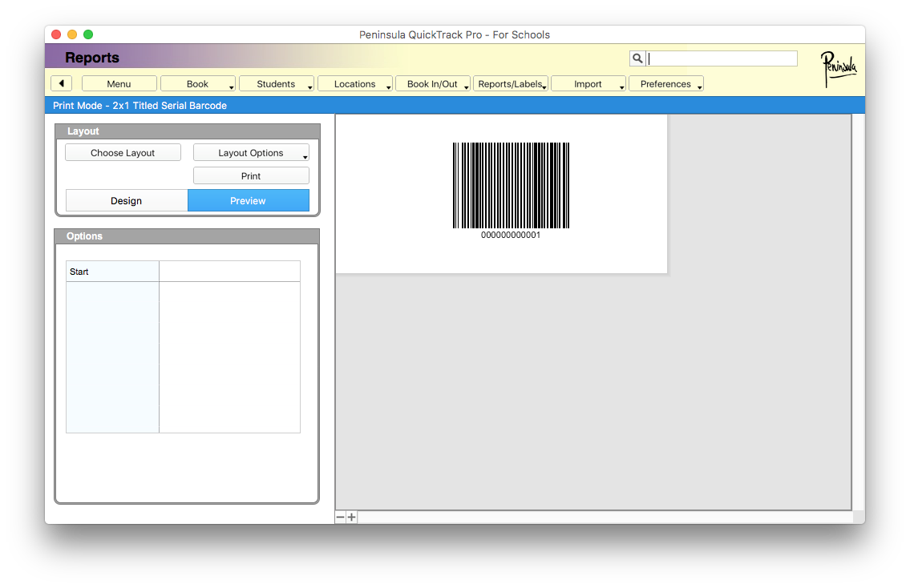910x588 pixels.
Task: Click the Layout panel header
Action: pos(188,131)
